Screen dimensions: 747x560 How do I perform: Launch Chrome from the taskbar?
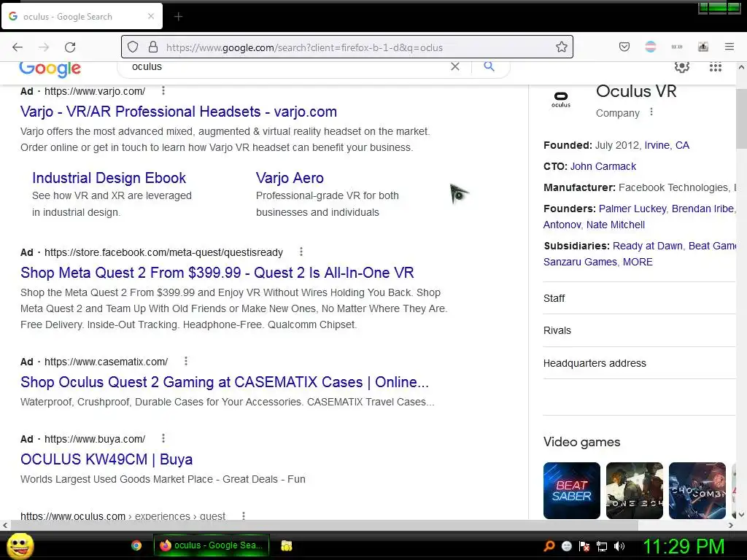pyautogui.click(x=136, y=545)
